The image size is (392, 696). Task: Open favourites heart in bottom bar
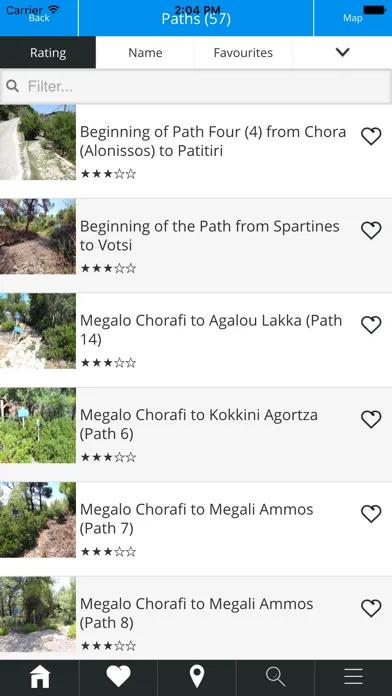point(119,677)
